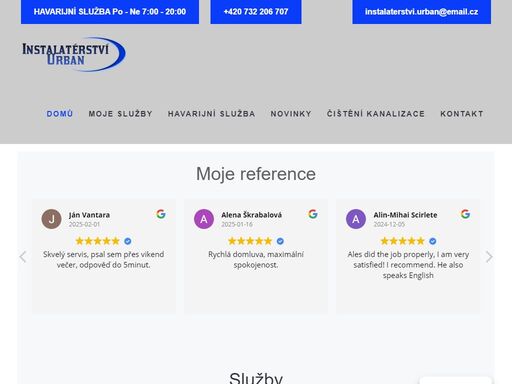
Task: Click Google icon on Alena Škrabalová review
Action: pos(313,214)
